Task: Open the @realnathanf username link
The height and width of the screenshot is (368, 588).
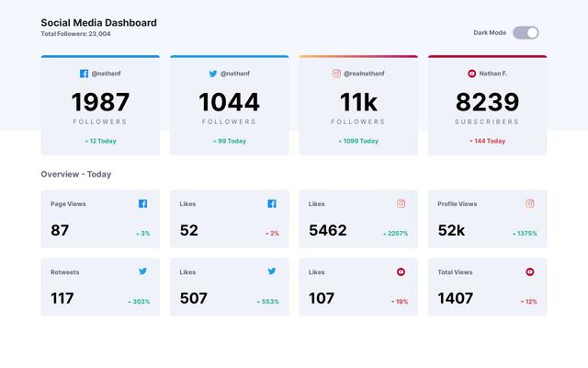Action: pyautogui.click(x=364, y=74)
